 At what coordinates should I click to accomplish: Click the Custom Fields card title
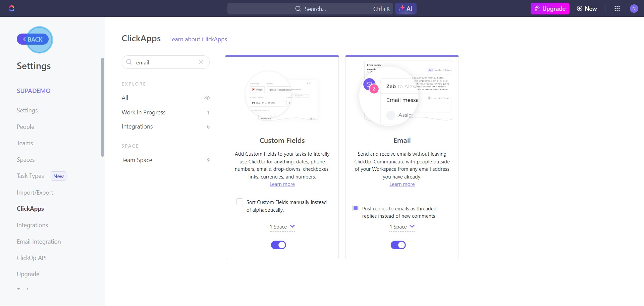click(x=282, y=141)
